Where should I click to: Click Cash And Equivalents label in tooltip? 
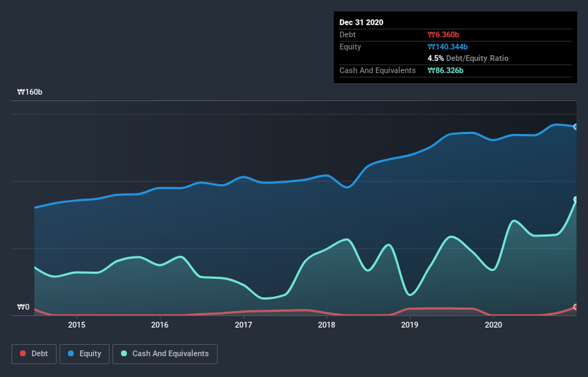[x=377, y=70]
